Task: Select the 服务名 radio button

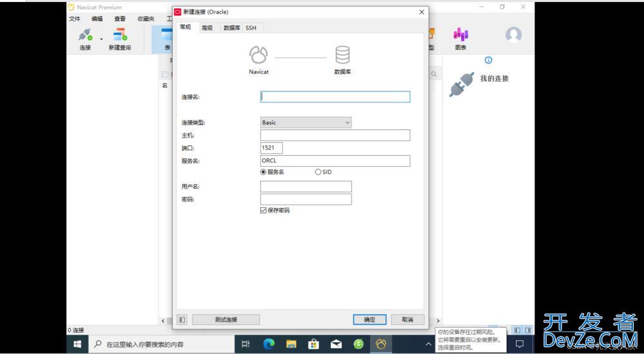Action: pyautogui.click(x=263, y=172)
